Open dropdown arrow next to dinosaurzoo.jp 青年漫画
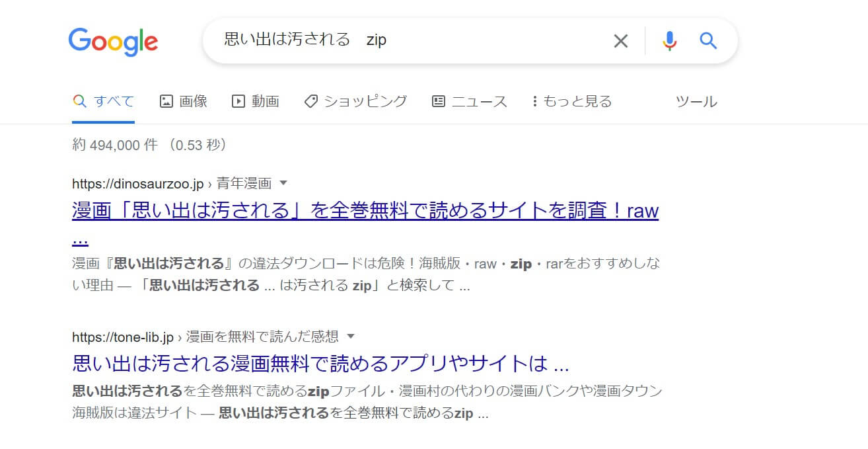This screenshot has height=449, width=868. (283, 183)
